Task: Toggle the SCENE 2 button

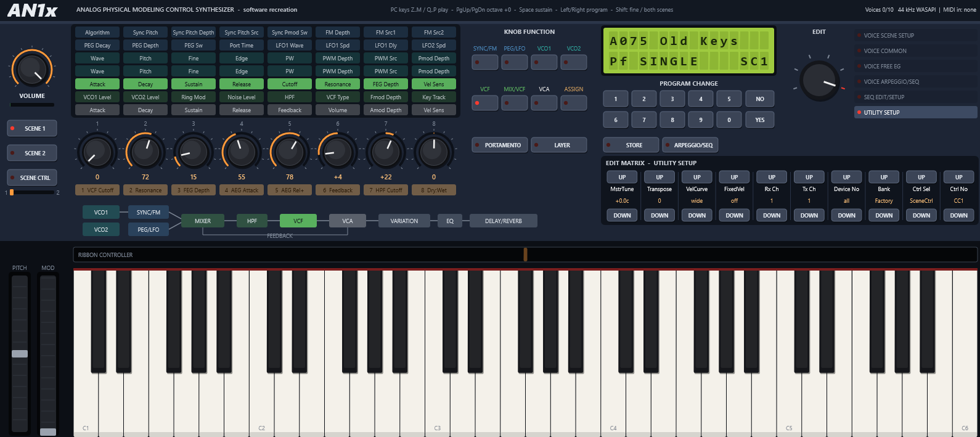Action: point(31,153)
